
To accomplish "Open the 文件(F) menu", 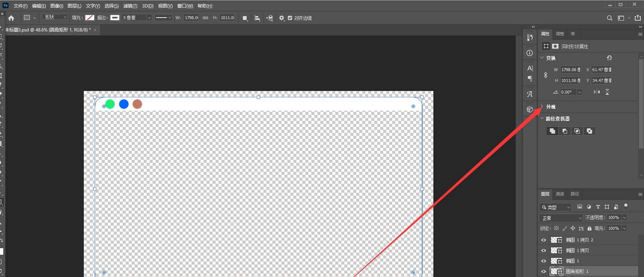I will pyautogui.click(x=20, y=6).
